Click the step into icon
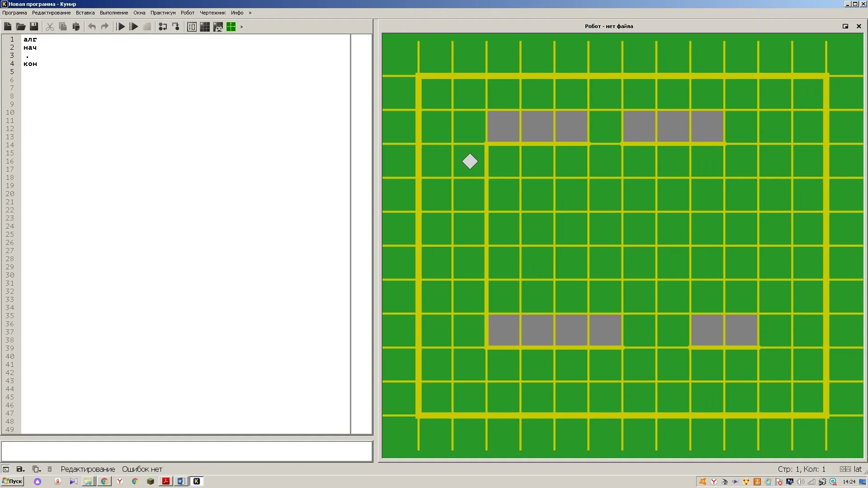 coord(176,27)
